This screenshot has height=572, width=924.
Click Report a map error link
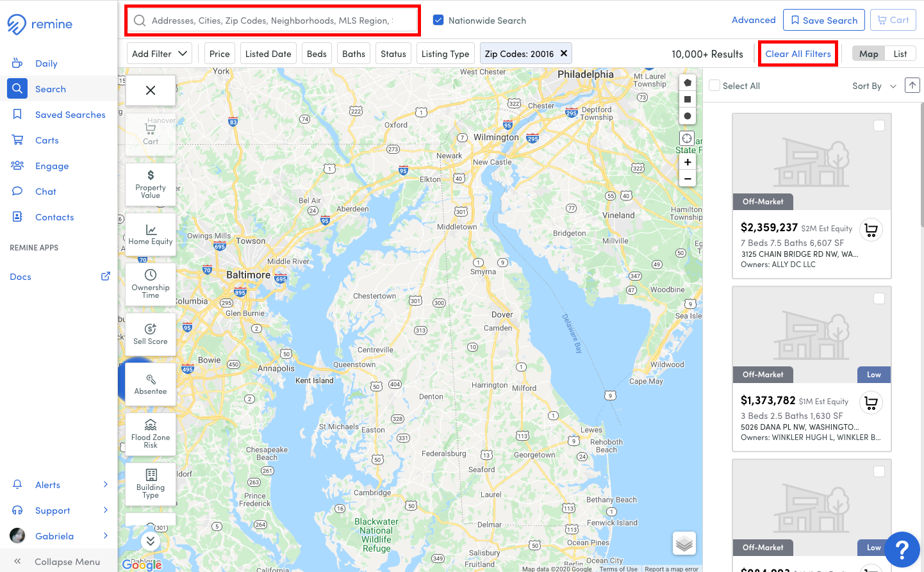click(672, 569)
